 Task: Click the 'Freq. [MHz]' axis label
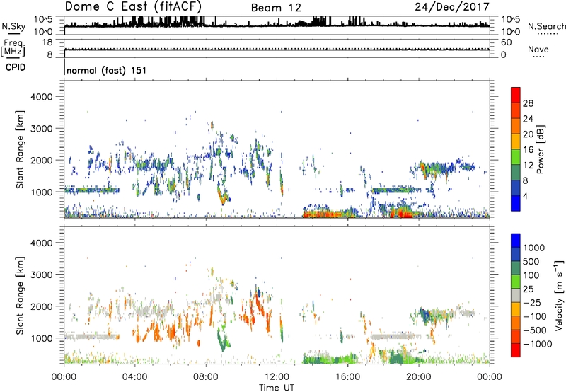point(13,47)
